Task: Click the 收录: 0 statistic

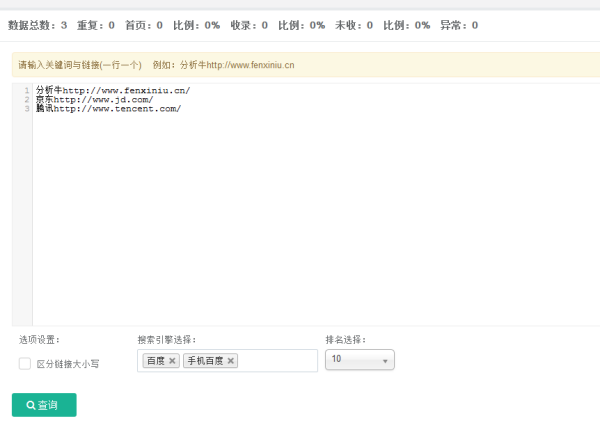Action: tap(249, 25)
